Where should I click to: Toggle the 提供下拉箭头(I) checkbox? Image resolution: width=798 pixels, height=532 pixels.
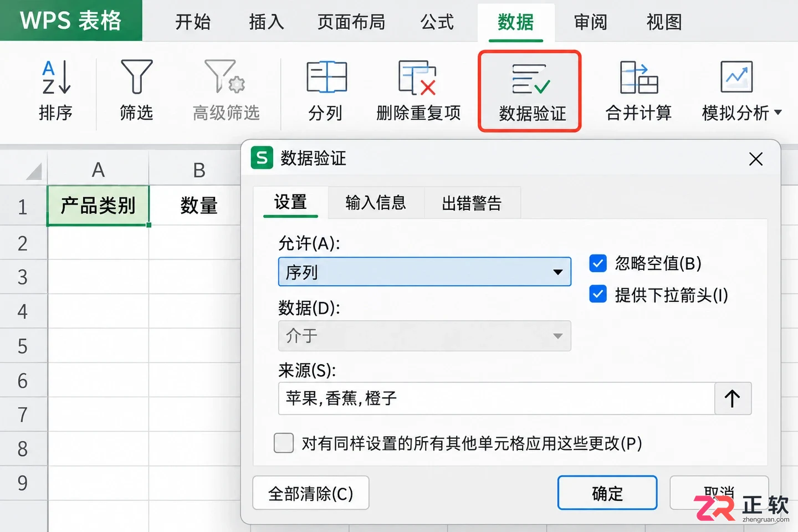click(598, 294)
